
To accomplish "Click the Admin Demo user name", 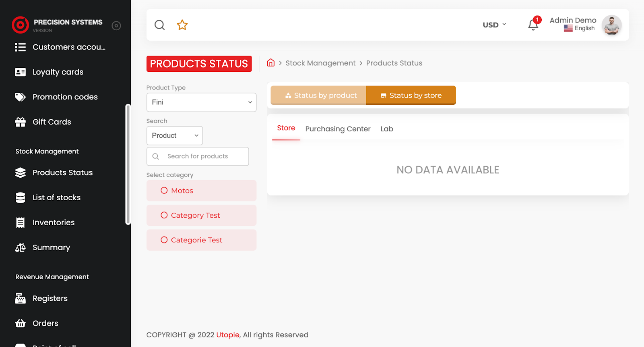I will coord(573,20).
